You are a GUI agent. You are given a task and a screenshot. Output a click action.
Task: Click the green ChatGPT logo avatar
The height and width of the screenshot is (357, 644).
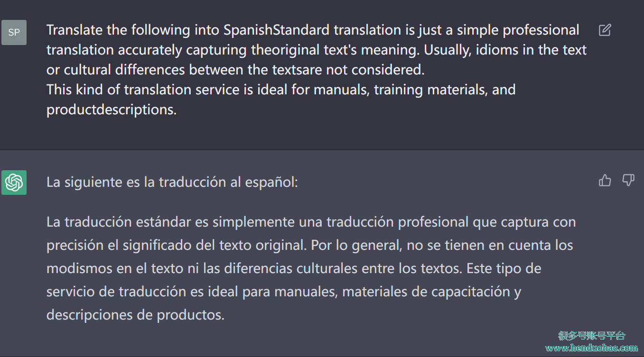pos(14,183)
